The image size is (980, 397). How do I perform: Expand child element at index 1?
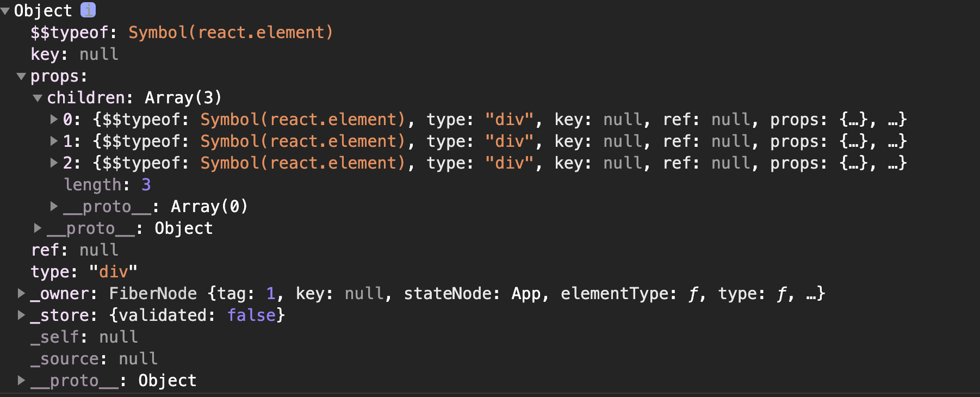[54, 141]
